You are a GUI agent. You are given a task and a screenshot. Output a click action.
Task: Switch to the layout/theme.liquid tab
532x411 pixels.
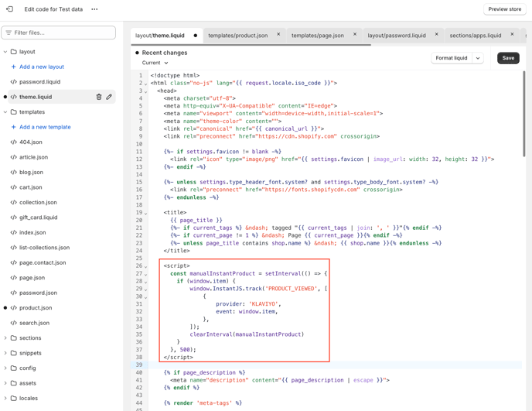pyautogui.click(x=160, y=36)
